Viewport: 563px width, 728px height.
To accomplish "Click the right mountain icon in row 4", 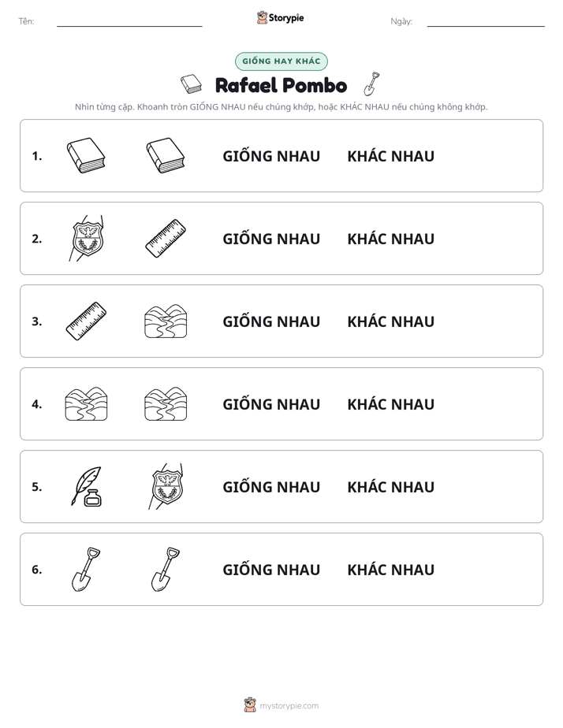I will (166, 404).
